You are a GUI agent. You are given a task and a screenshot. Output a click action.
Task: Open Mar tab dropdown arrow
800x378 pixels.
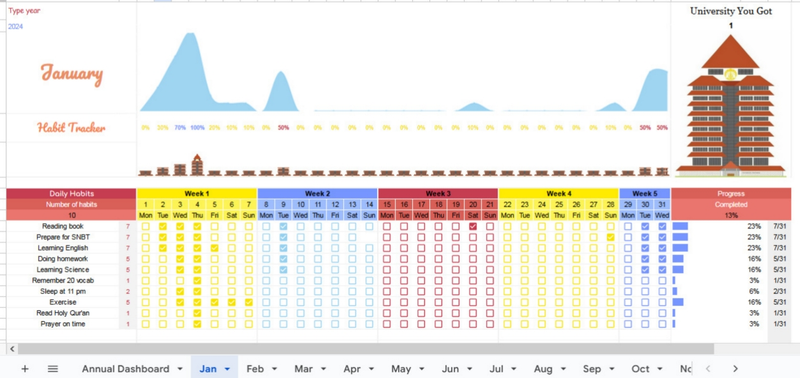pyautogui.click(x=323, y=369)
